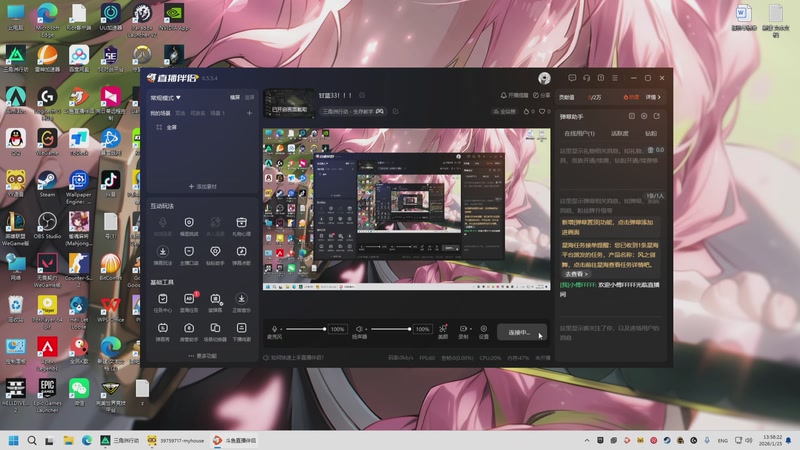Image resolution: width=800 pixels, height=450 pixels.
Task: Switch orientation to 横屏
Action: point(235,97)
